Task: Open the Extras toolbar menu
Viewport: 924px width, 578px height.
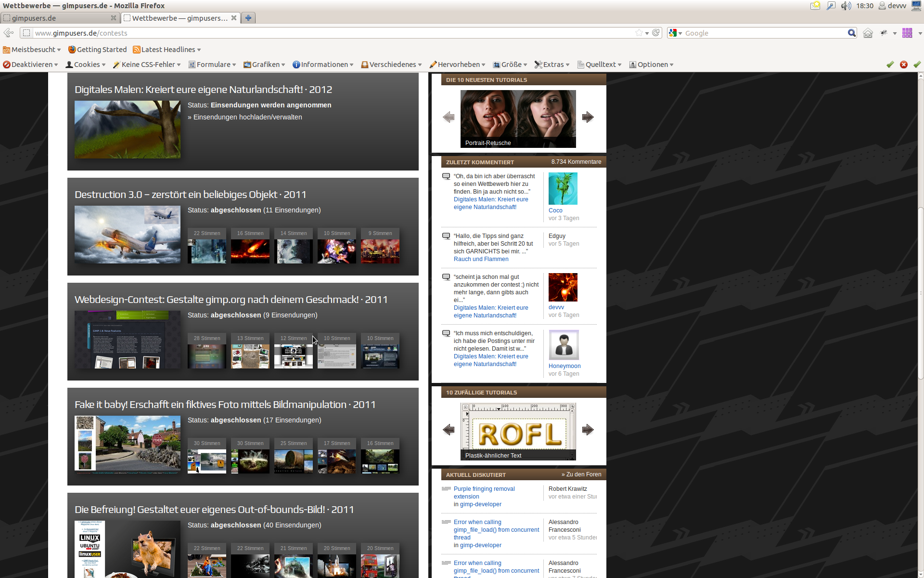Action: pyautogui.click(x=552, y=65)
